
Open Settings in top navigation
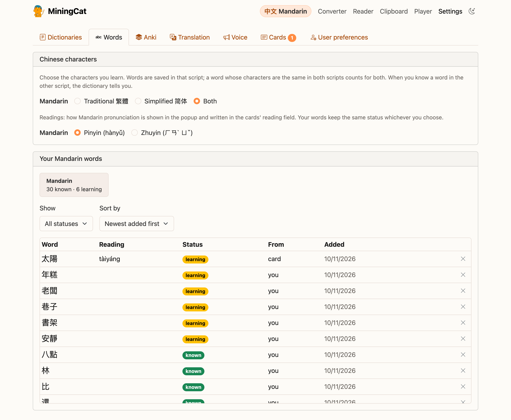coord(450,11)
